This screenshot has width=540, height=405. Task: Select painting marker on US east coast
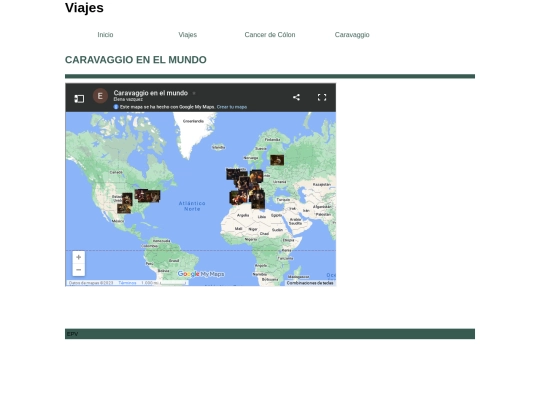(x=154, y=196)
